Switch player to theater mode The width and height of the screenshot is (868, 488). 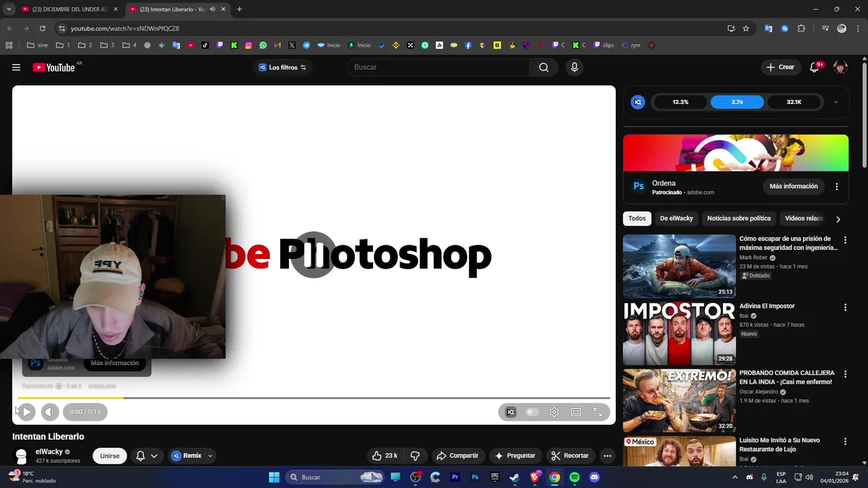click(576, 412)
